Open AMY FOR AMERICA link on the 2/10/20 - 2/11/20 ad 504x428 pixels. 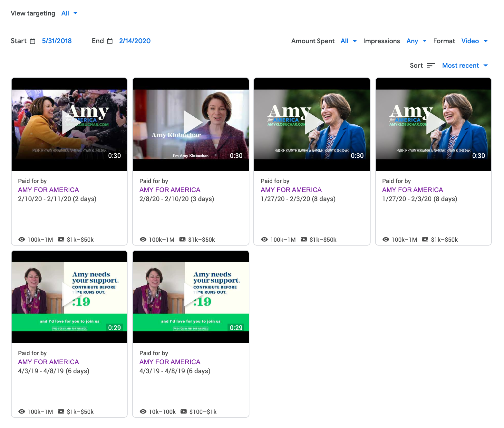tap(48, 190)
